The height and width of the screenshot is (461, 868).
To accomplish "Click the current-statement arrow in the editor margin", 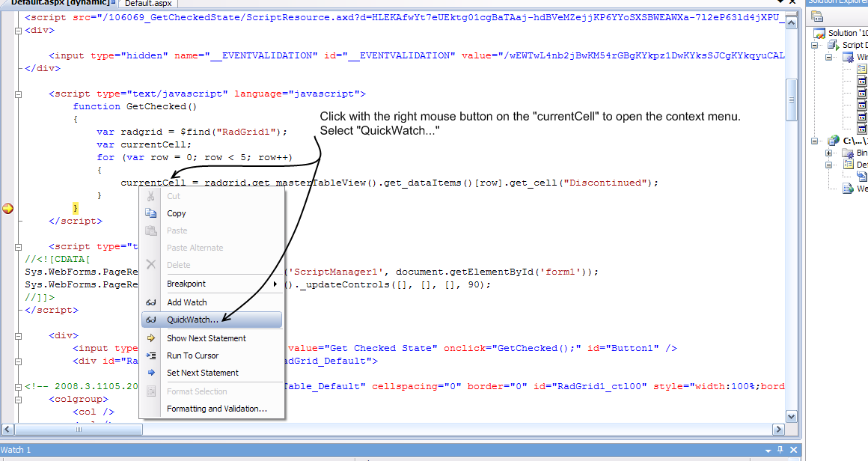I will [x=7, y=209].
